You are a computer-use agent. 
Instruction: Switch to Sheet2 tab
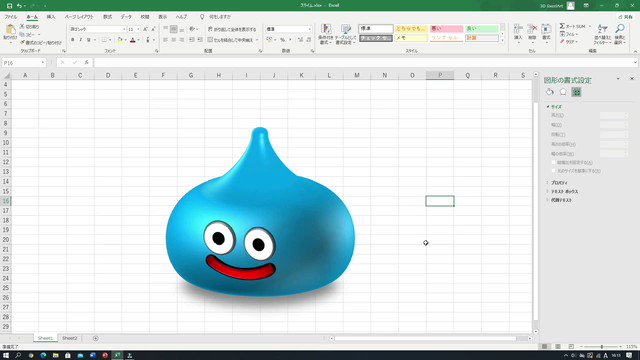tap(69, 338)
